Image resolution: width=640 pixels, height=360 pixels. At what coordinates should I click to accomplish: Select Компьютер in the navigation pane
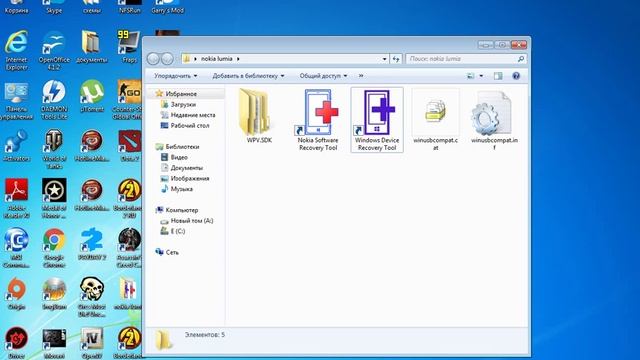click(182, 210)
